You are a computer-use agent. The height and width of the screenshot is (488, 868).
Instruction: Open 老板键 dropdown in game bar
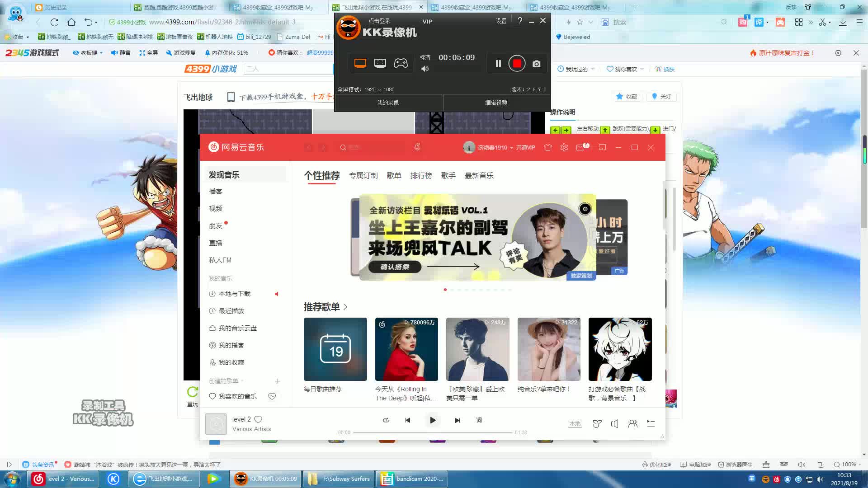tap(88, 53)
